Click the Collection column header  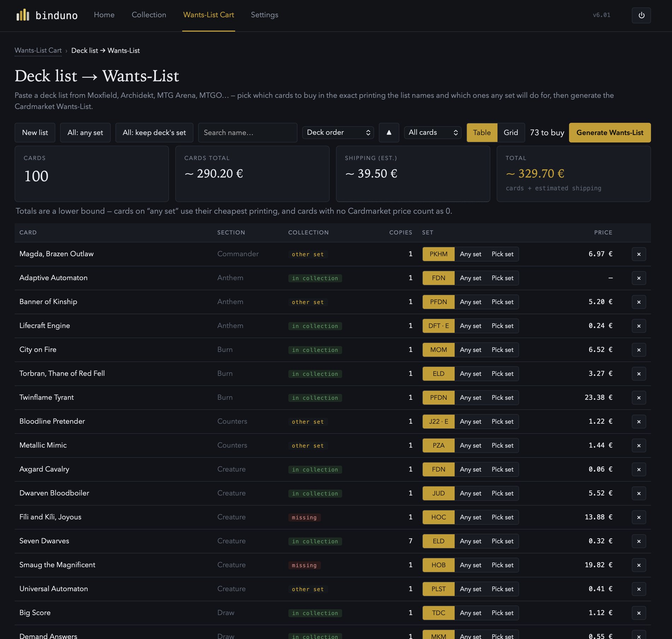pos(308,233)
